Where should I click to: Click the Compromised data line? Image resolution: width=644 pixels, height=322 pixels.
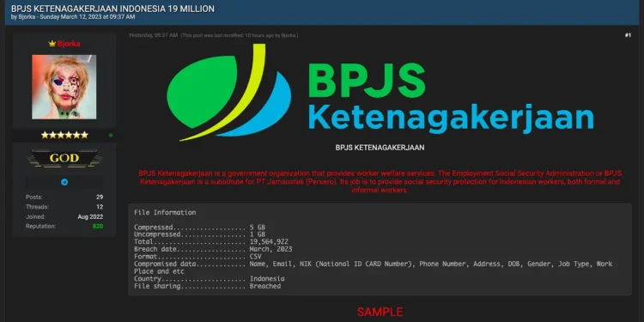(373, 267)
